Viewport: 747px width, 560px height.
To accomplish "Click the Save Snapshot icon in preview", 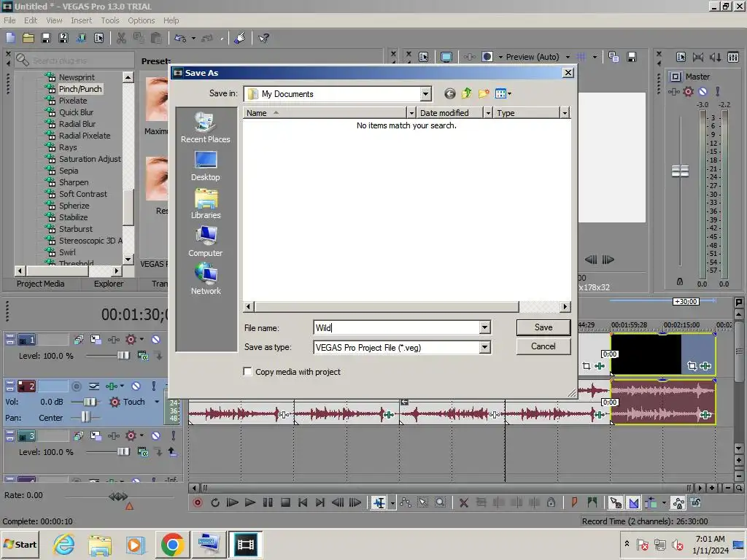I will 632,57.
